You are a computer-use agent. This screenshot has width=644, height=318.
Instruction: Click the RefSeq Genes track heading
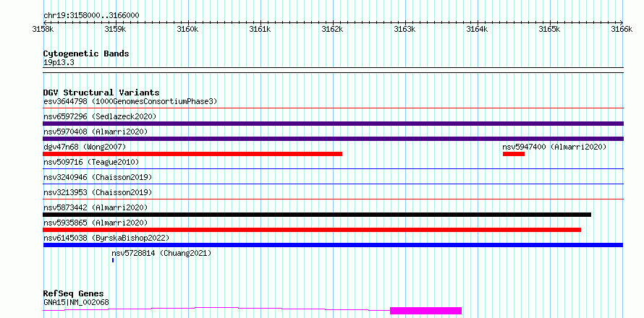tap(74, 294)
